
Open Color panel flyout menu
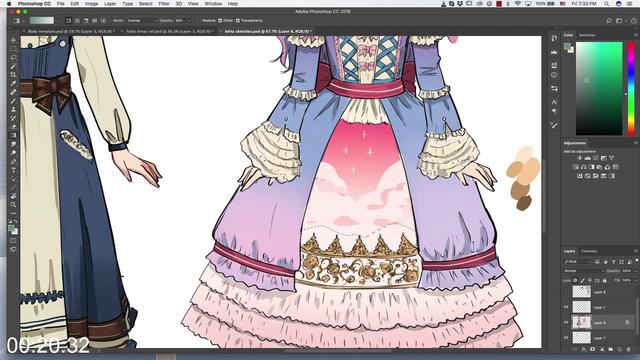(x=636, y=35)
